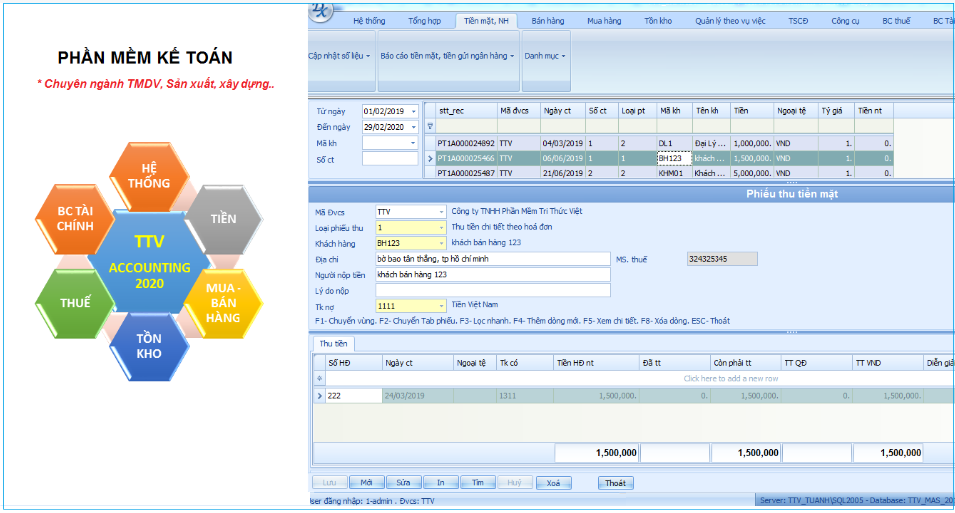
Task: Click the TỒN KHO hexagon
Action: click(x=149, y=346)
